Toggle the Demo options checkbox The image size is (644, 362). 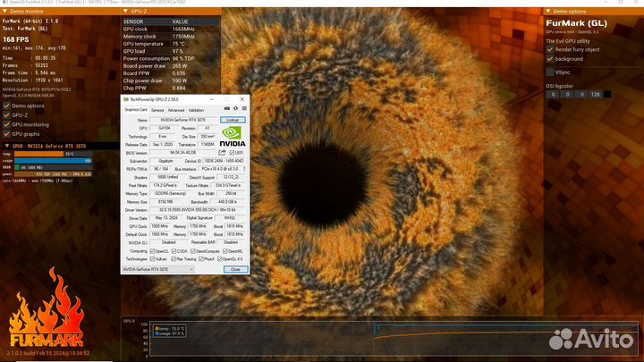[x=6, y=105]
